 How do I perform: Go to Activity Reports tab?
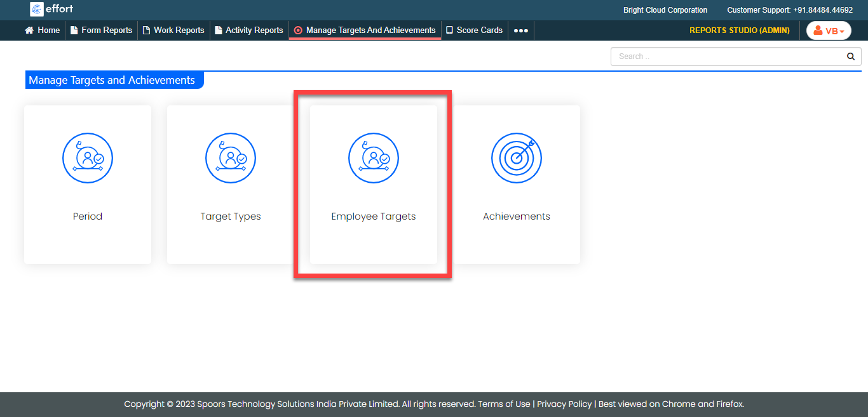point(248,30)
